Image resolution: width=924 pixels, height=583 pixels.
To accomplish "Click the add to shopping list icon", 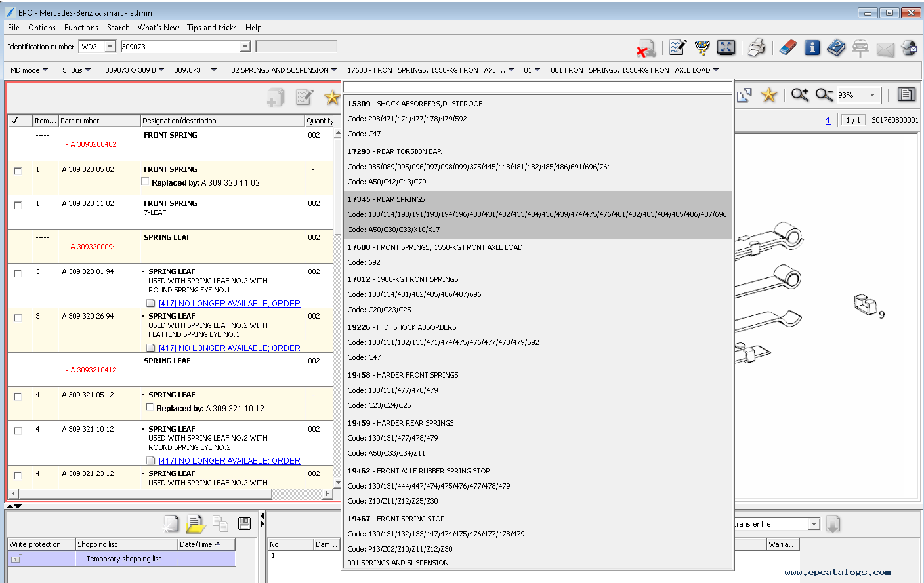I will pyautogui.click(x=276, y=97).
